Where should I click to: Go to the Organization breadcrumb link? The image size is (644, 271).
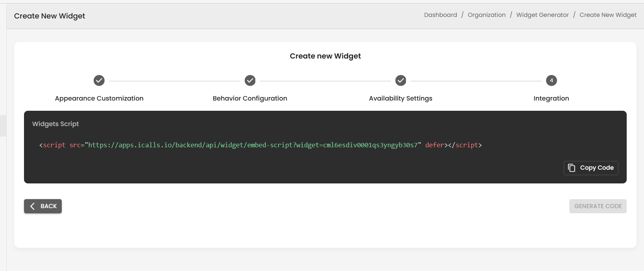(486, 15)
